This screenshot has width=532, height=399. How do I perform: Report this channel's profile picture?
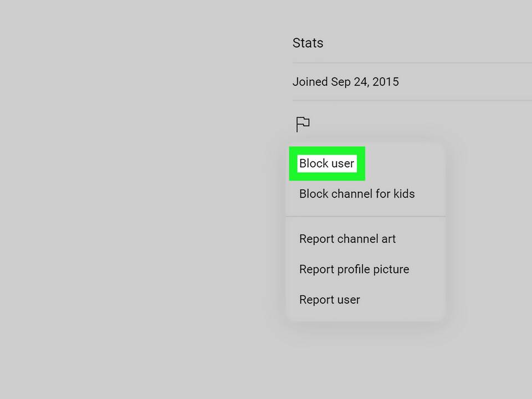tap(354, 269)
